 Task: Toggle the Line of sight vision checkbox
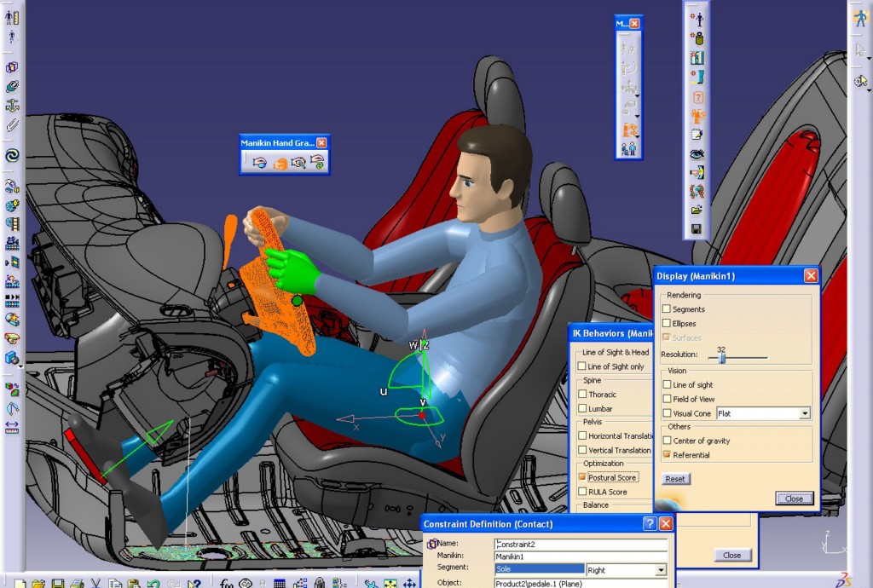click(x=667, y=384)
